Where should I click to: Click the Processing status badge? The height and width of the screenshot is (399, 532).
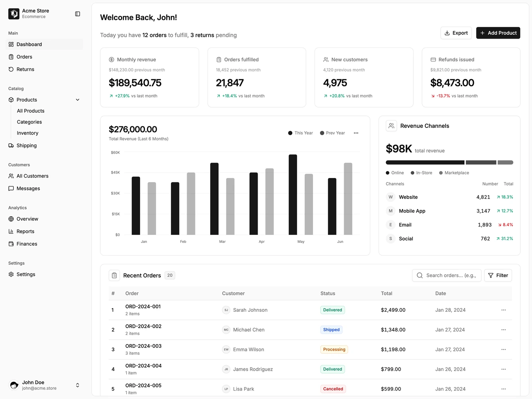coord(334,350)
